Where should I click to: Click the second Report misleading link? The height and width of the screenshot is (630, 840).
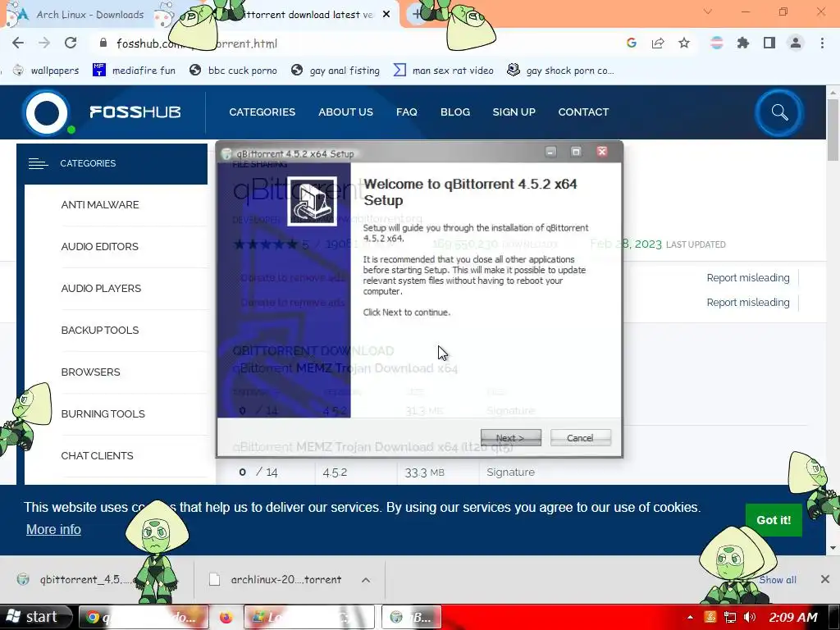[x=748, y=302]
